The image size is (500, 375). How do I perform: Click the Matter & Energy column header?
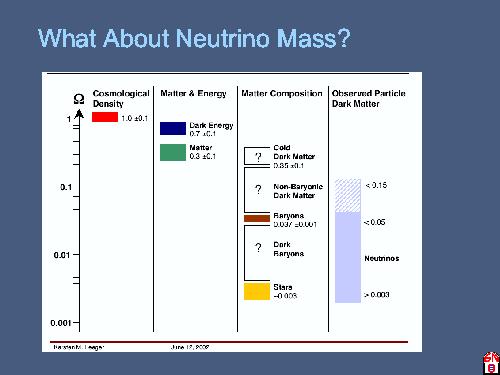point(193,93)
